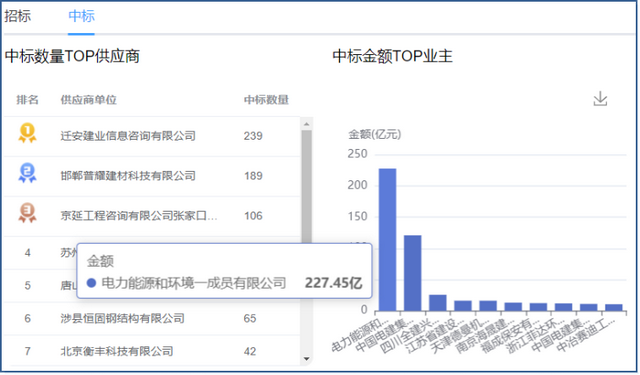
Task: Select 京延工程咨询有限公司张家口 row
Action: click(152, 216)
